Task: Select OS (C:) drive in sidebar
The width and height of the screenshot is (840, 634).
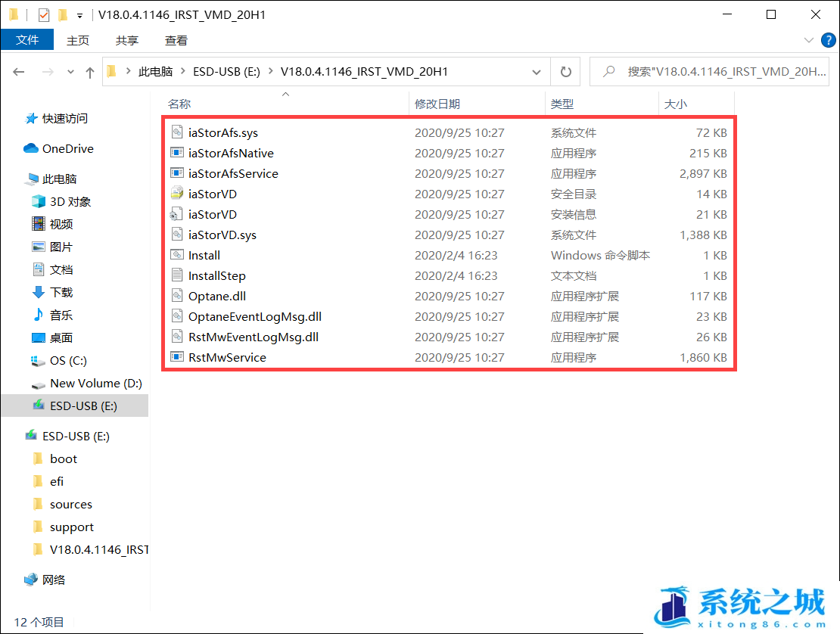Action: [x=59, y=360]
